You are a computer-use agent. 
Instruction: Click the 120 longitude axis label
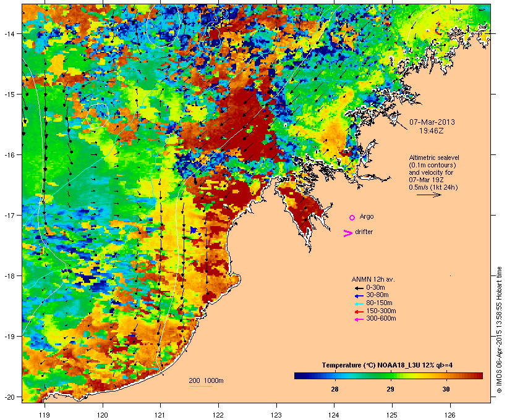[x=103, y=415]
